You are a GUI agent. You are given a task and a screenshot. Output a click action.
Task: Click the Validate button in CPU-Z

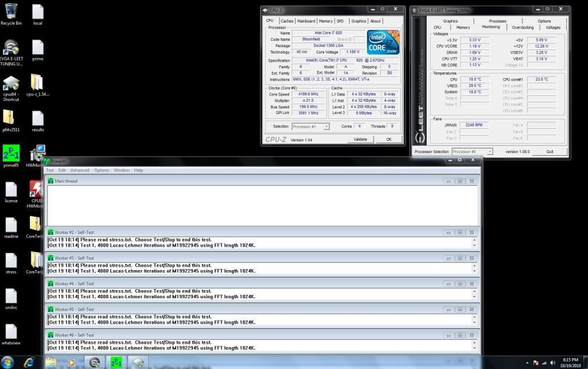click(360, 139)
